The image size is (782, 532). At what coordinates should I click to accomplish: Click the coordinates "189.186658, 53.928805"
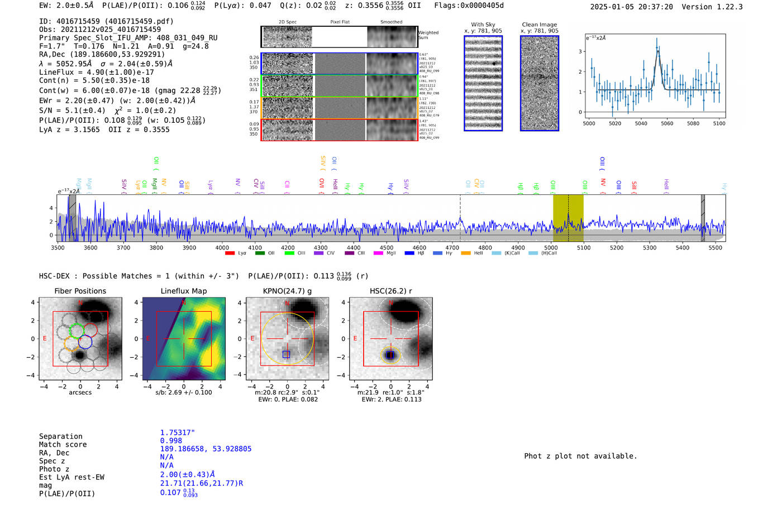pos(206,449)
